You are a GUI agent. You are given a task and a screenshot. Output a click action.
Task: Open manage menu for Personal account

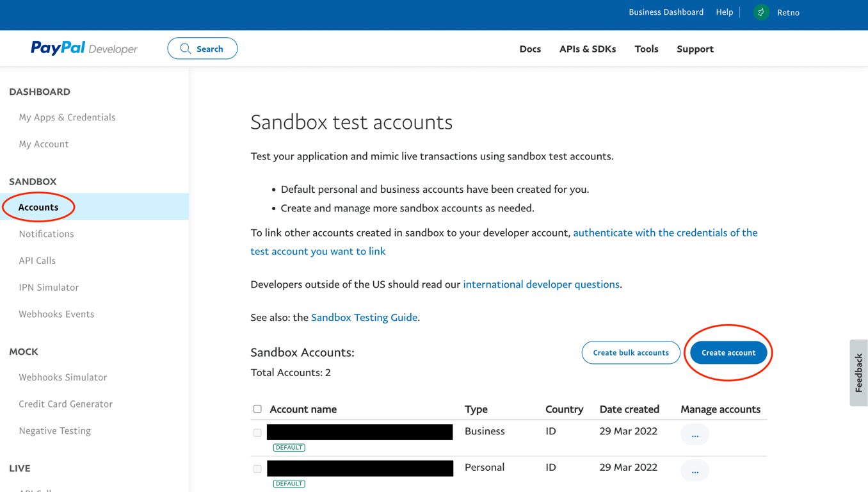click(x=695, y=471)
